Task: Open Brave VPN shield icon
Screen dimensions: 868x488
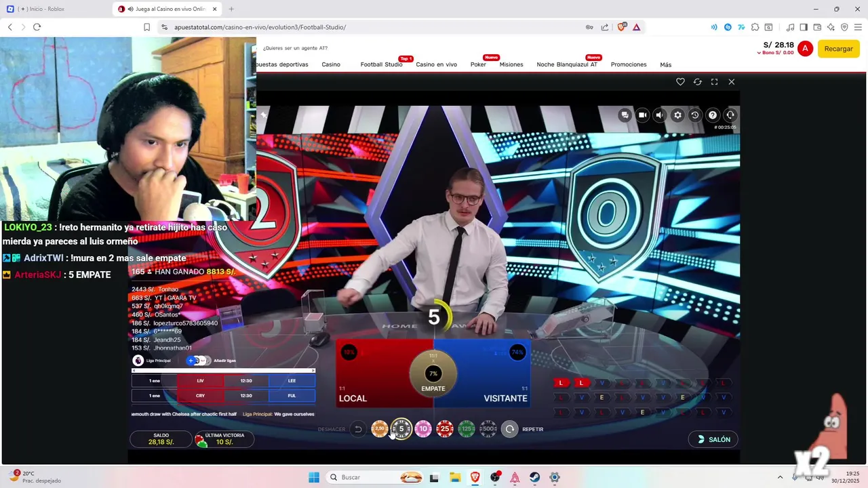Action: click(x=844, y=27)
